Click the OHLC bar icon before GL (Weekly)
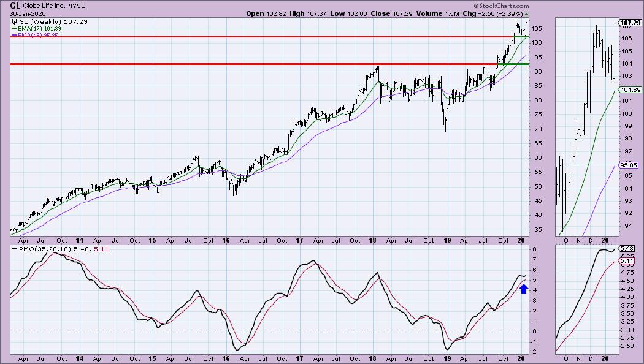 pyautogui.click(x=14, y=21)
